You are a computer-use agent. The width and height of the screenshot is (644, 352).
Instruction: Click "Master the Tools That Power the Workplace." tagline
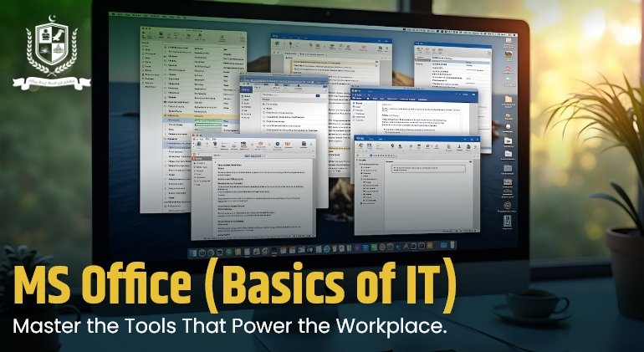tap(230, 326)
